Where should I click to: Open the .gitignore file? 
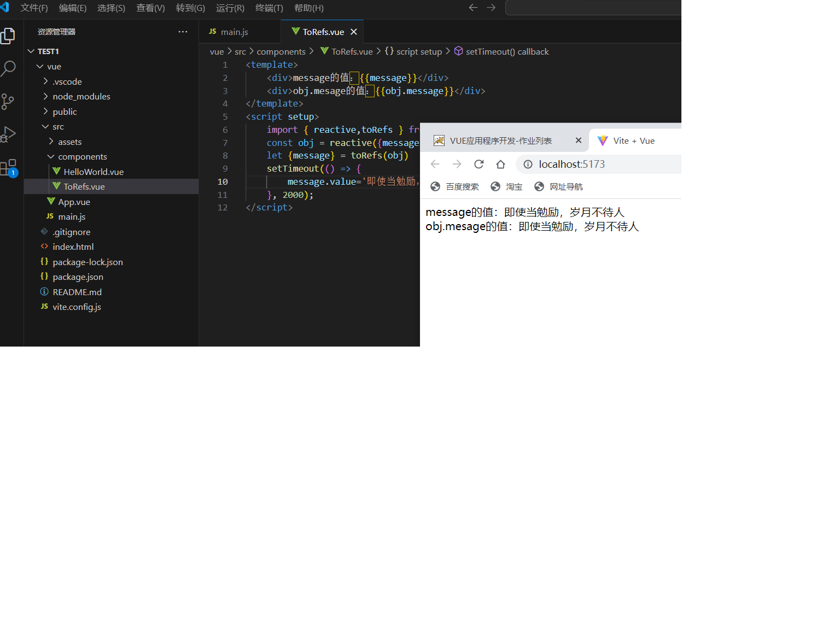coord(111,232)
